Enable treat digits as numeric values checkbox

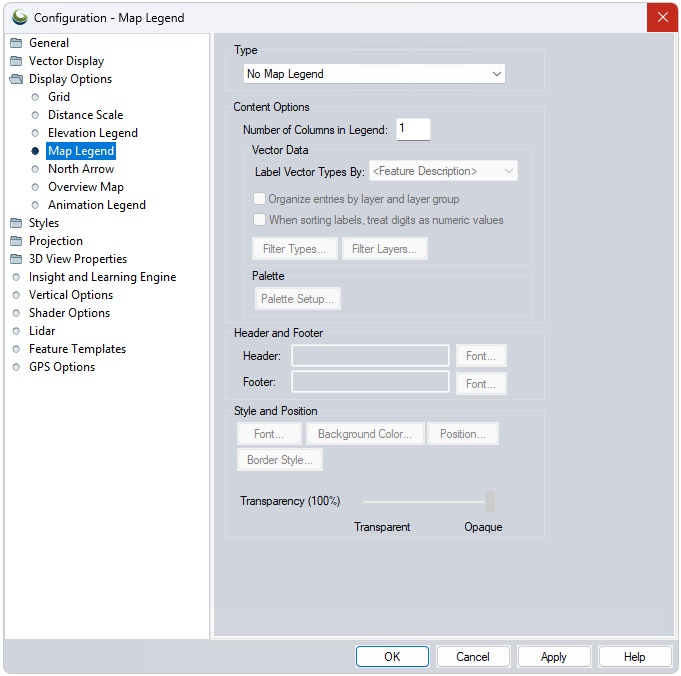click(260, 220)
